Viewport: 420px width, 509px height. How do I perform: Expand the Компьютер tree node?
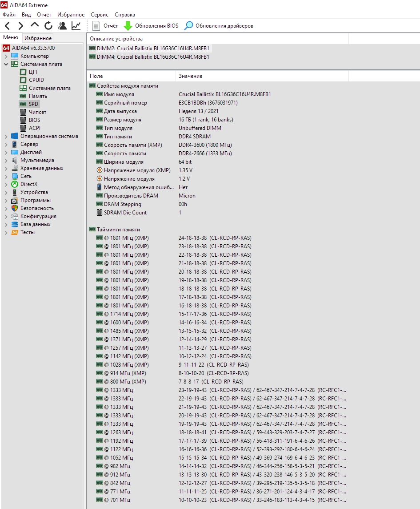[x=6, y=56]
